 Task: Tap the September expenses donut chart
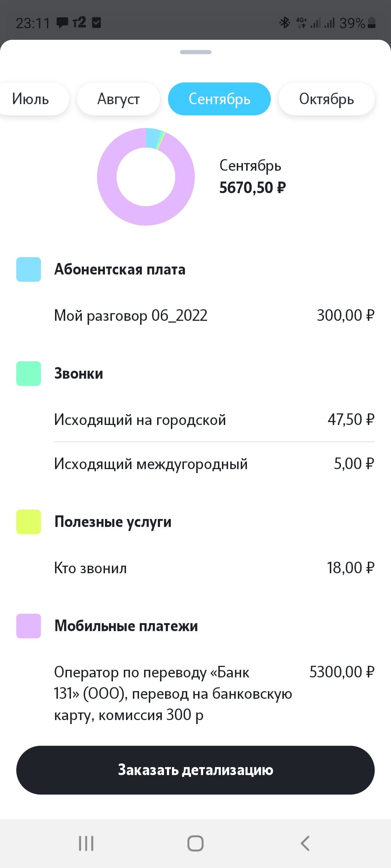(146, 177)
